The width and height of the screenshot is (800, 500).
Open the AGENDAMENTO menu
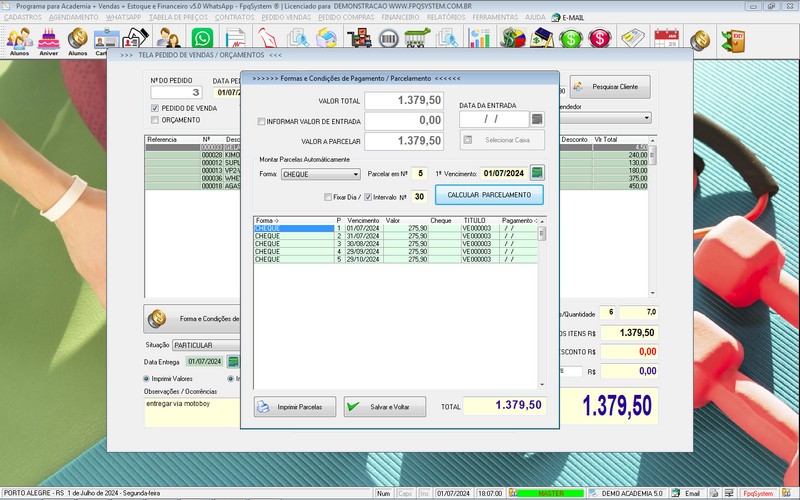73,17
